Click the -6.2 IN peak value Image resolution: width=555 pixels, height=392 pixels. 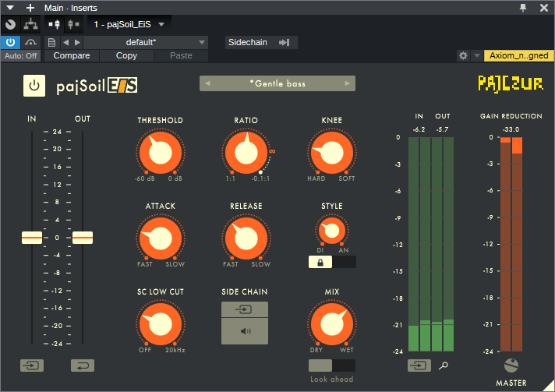coord(419,129)
